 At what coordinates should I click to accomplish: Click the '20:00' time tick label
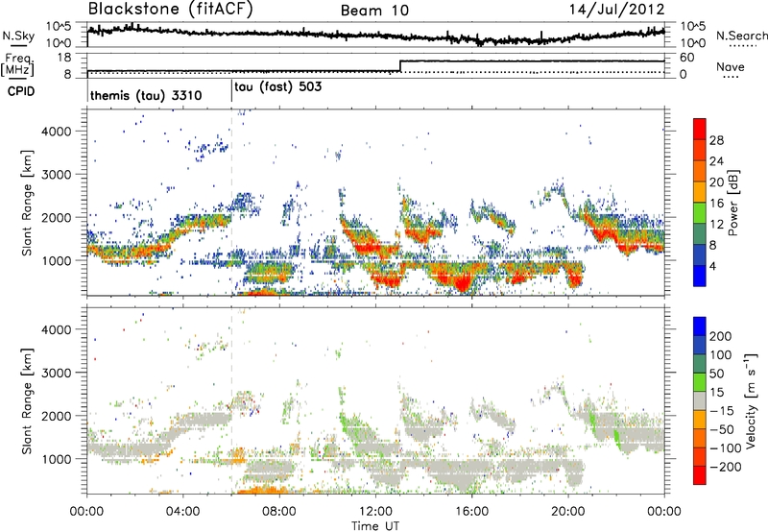point(567,512)
